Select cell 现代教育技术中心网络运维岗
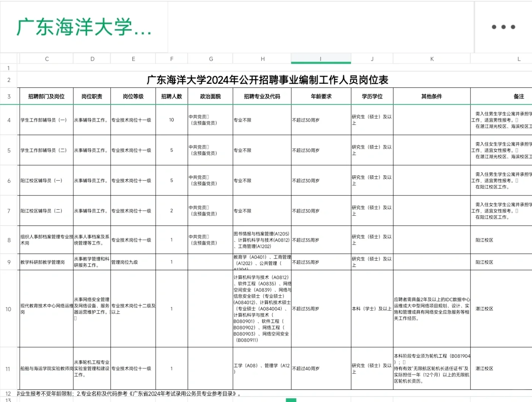The width and height of the screenshot is (532, 402). click(46, 309)
